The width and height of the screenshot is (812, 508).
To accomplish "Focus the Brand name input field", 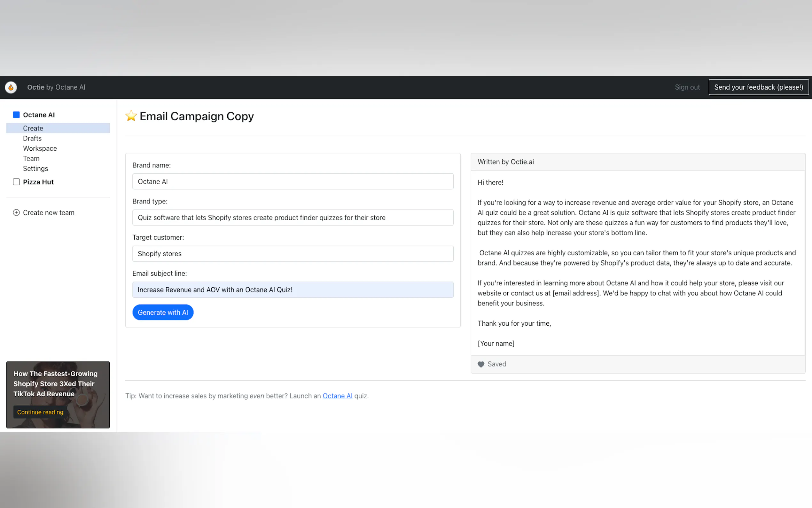I will click(293, 181).
